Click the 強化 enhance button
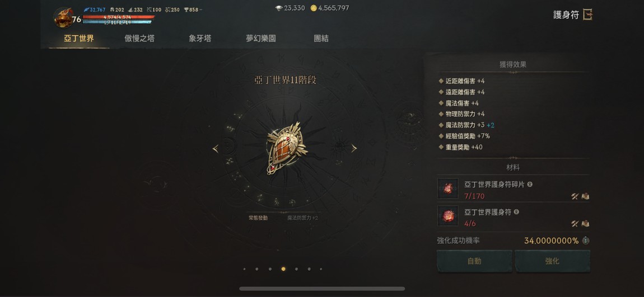 [x=552, y=261]
